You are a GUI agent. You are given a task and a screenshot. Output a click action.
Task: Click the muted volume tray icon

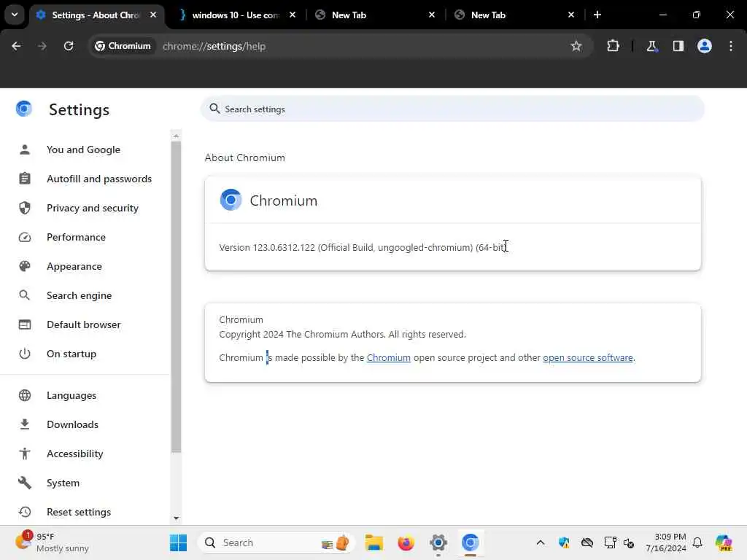click(629, 542)
